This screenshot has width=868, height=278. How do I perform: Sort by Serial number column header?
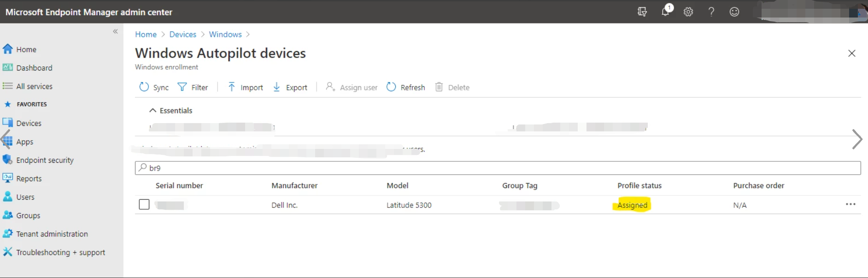(179, 185)
